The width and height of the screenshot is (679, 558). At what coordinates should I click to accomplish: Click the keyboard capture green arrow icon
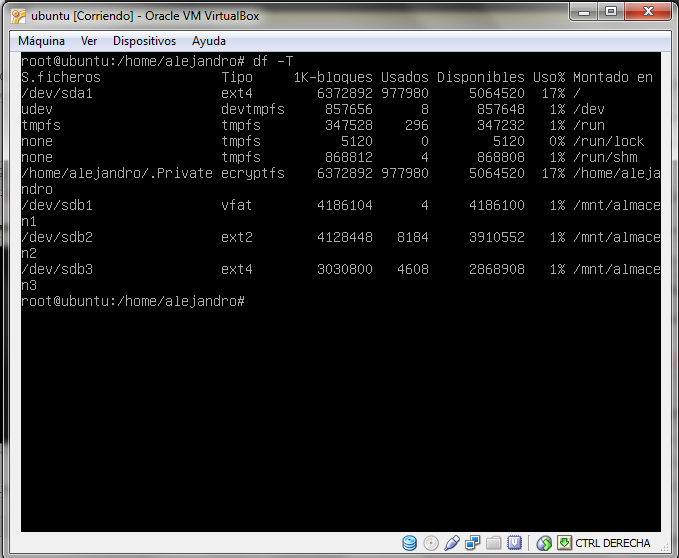point(564,543)
